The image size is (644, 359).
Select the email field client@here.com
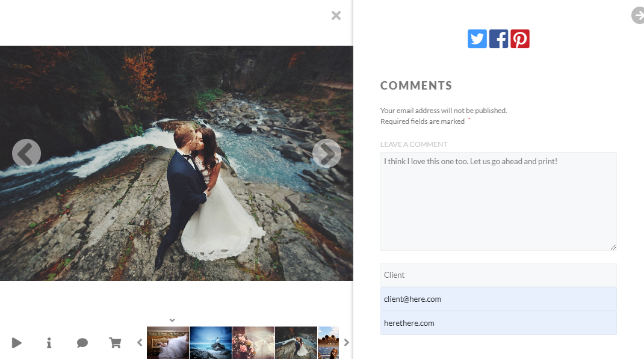tap(498, 299)
